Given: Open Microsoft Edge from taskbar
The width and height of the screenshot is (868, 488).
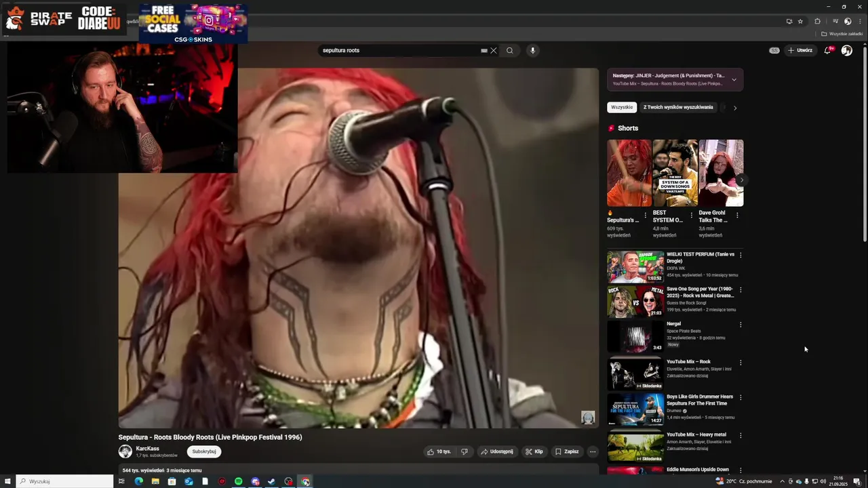Looking at the screenshot, I should [x=138, y=481].
